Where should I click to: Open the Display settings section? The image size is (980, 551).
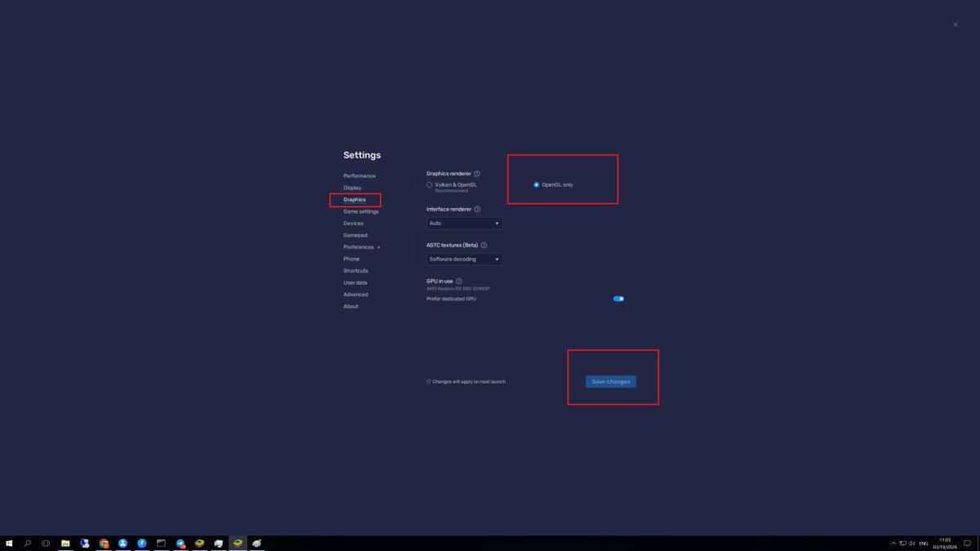click(352, 188)
